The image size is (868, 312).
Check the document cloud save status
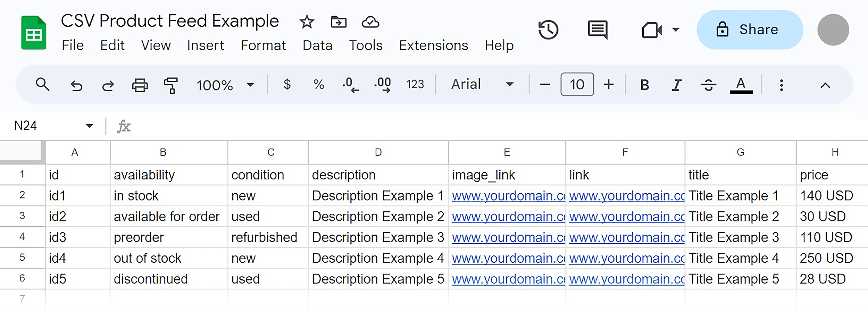[369, 22]
